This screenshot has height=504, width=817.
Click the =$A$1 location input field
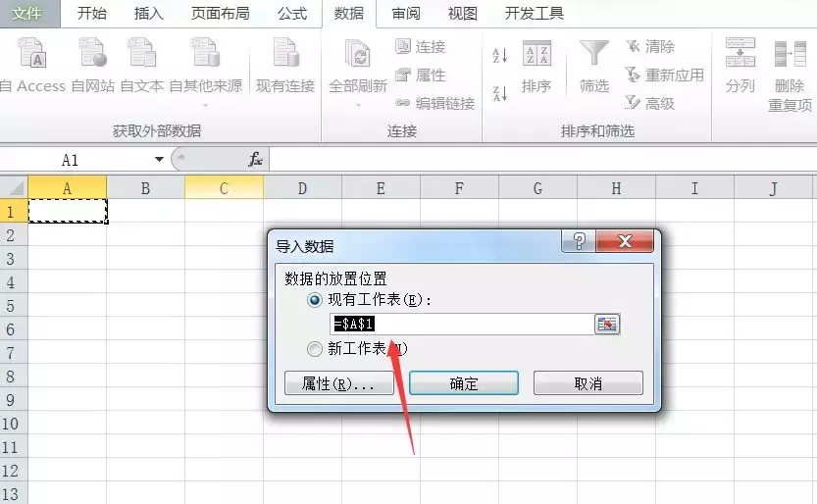pos(462,324)
